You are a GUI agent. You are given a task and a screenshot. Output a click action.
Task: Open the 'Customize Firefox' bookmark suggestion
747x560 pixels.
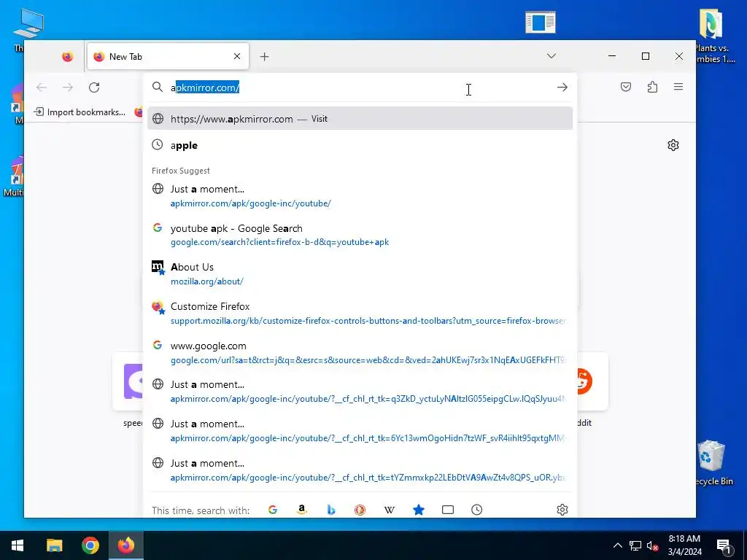coord(360,314)
